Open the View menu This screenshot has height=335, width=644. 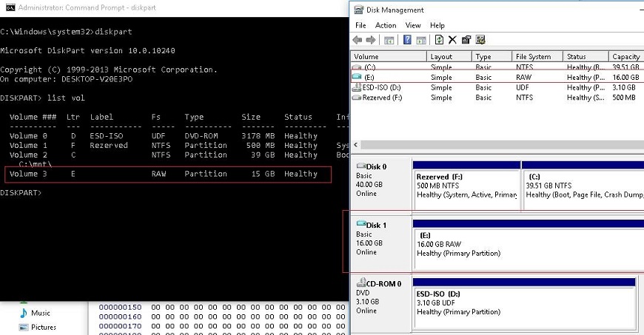[413, 25]
